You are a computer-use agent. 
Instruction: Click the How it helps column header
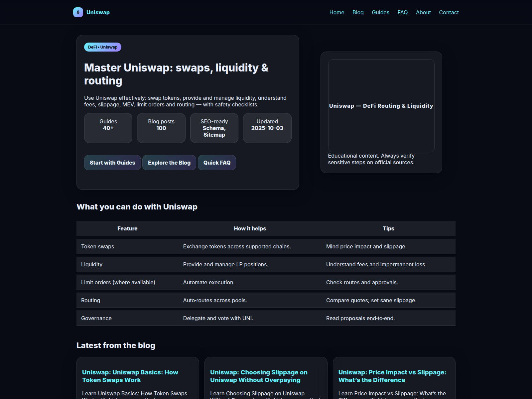[250, 228]
